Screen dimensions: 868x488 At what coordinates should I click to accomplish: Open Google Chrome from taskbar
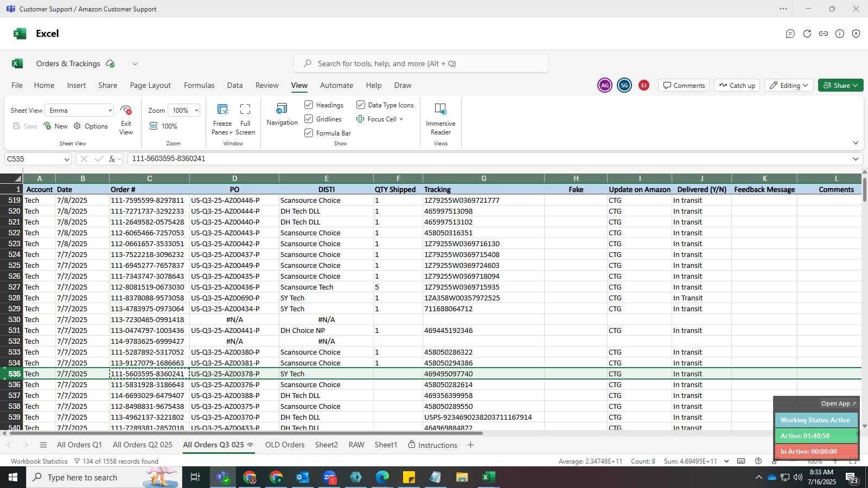click(x=250, y=477)
